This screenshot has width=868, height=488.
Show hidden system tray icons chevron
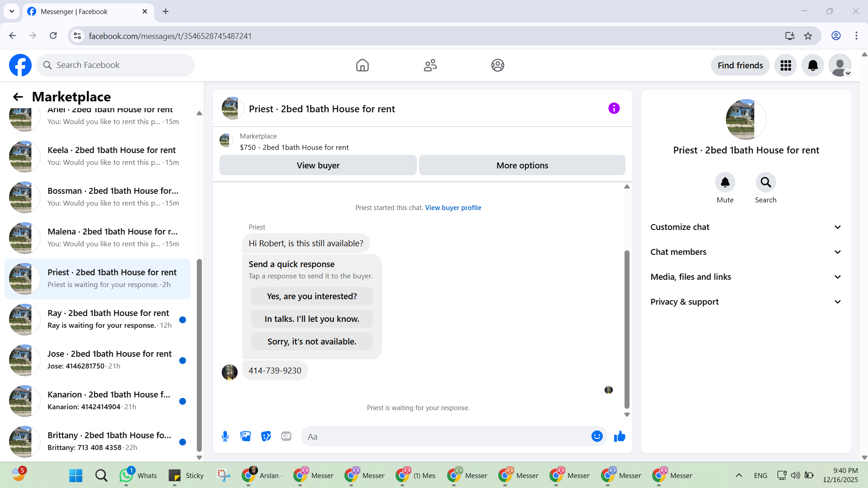click(x=739, y=475)
